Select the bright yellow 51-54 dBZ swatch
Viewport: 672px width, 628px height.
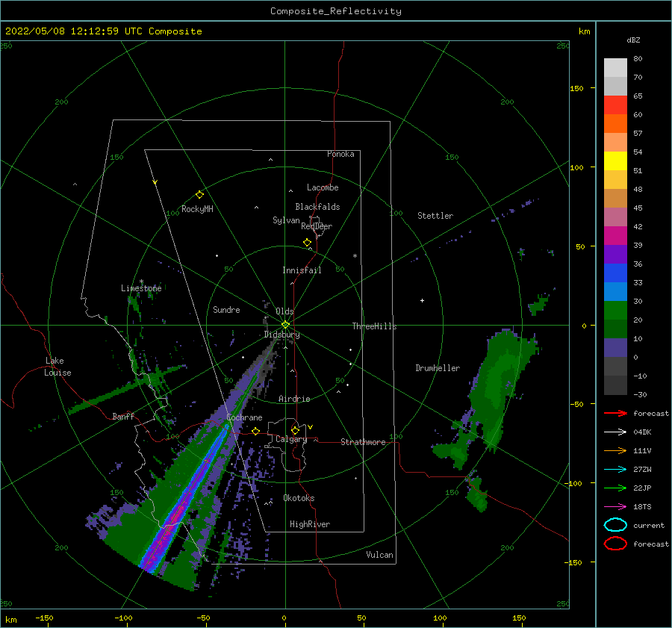pos(615,161)
